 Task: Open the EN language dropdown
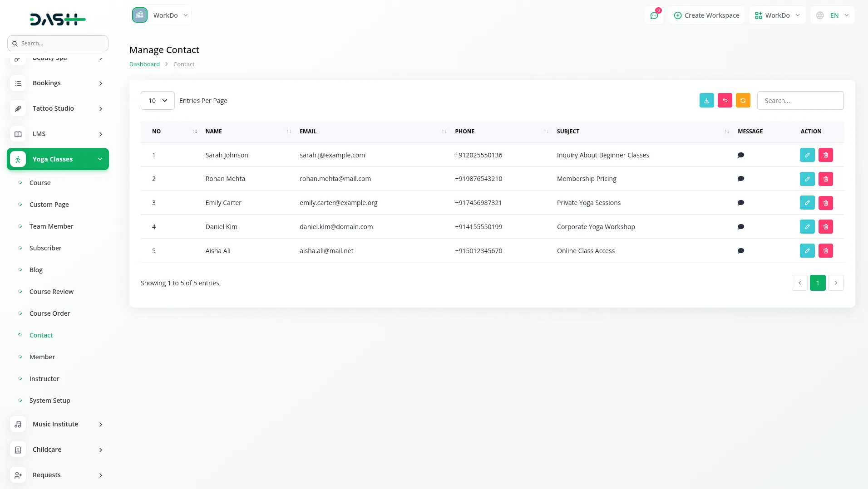(x=833, y=15)
